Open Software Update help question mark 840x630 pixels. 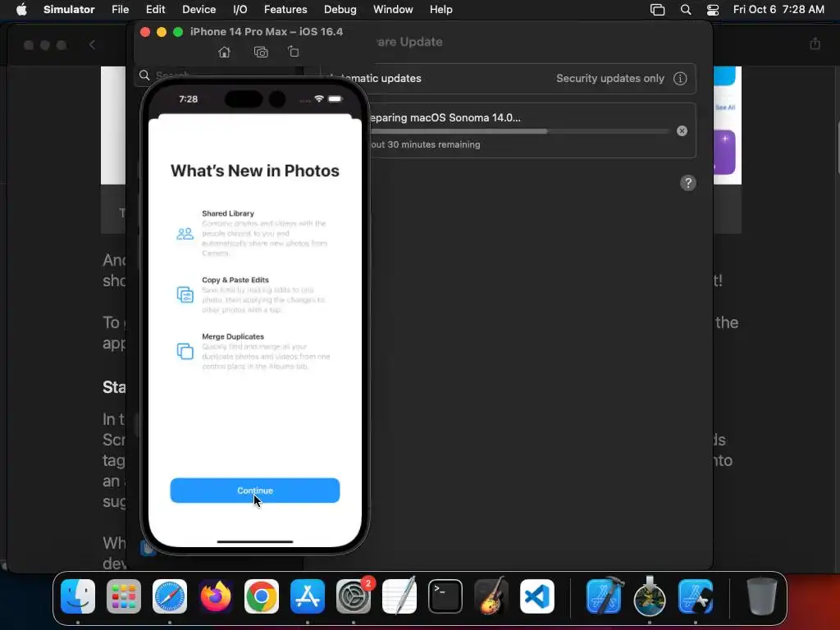[x=688, y=183]
